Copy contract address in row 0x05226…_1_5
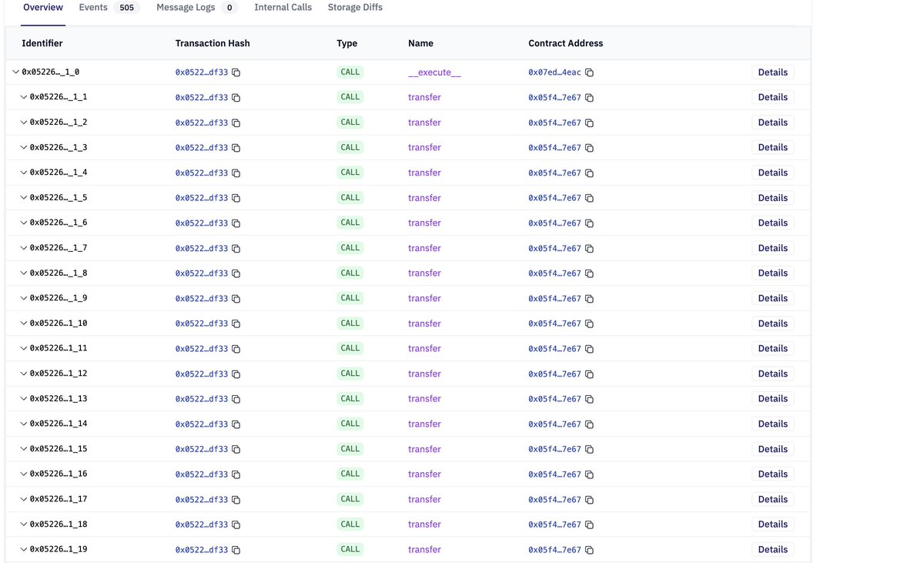Screen dimensions: 924x563 [x=589, y=198]
